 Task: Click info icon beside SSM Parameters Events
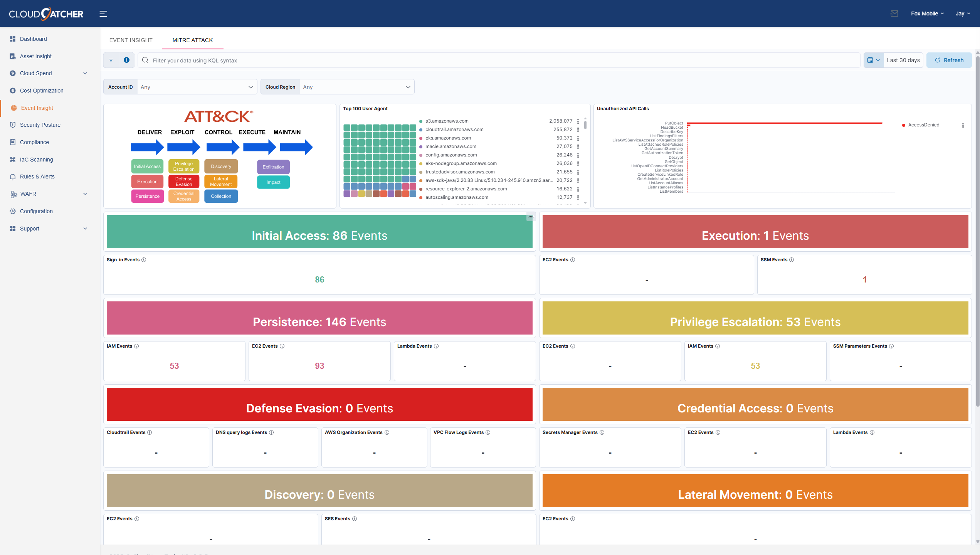click(891, 346)
